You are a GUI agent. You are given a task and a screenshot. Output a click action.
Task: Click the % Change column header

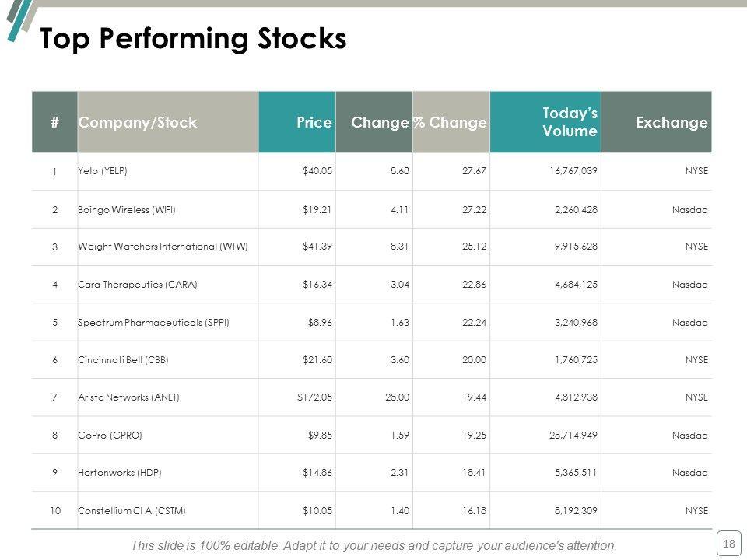tap(450, 122)
